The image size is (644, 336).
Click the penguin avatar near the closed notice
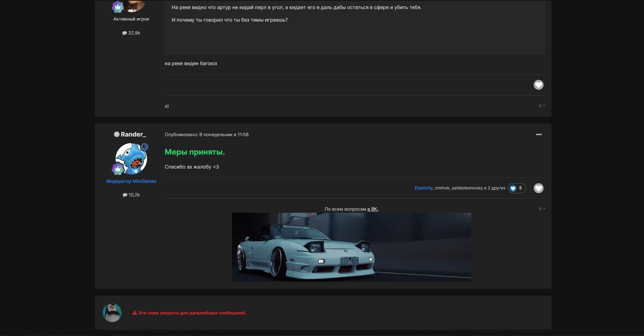click(112, 312)
